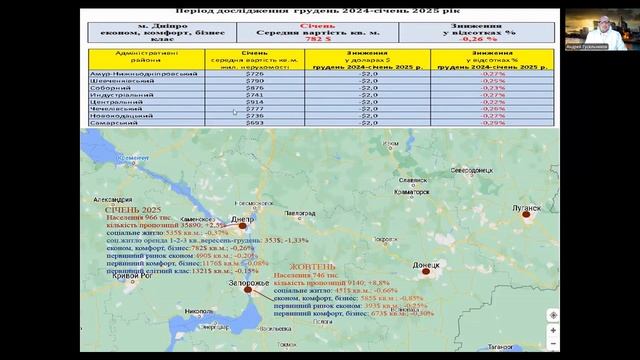640x360 pixels.
Task: Click the Таганрог city label
Action: click(500, 347)
